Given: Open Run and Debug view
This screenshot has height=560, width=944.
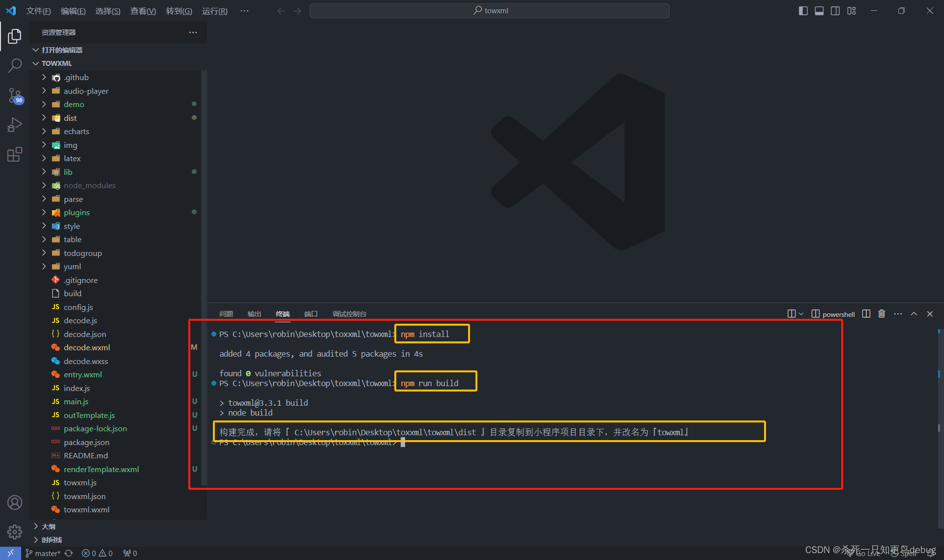Looking at the screenshot, I should 15,125.
